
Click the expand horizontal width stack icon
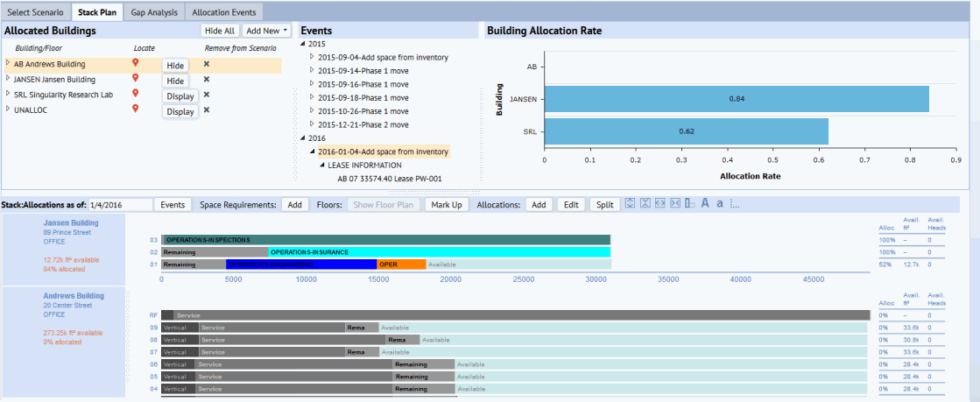click(660, 204)
